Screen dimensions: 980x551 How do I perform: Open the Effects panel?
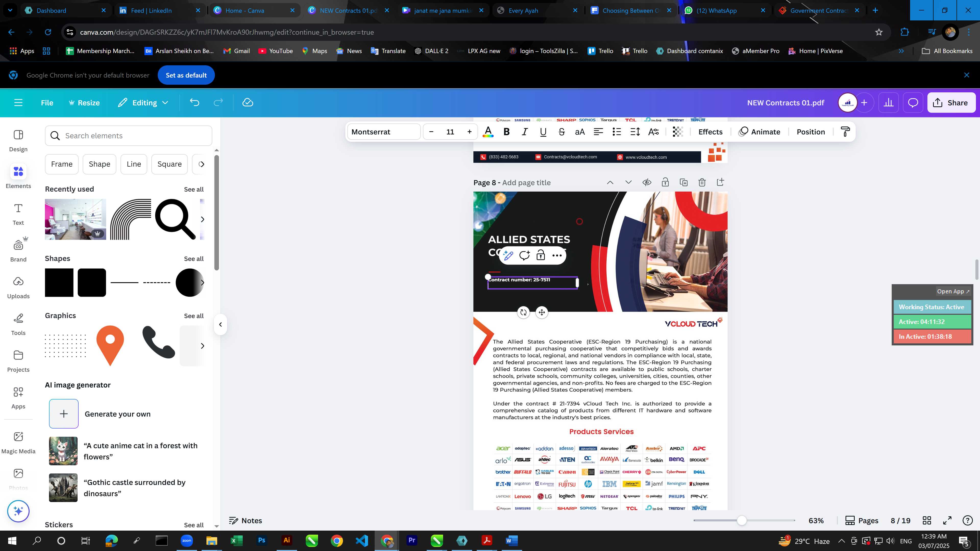[x=710, y=132]
